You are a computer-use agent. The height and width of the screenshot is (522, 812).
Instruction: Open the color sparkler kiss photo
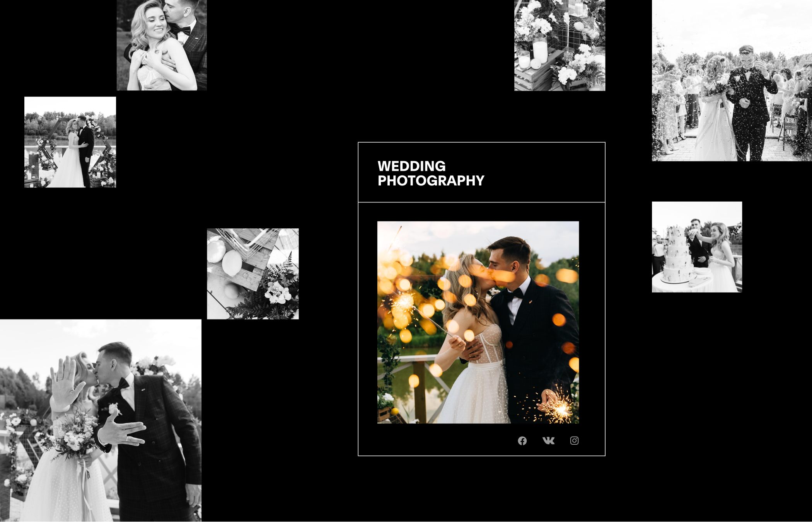[478, 322]
